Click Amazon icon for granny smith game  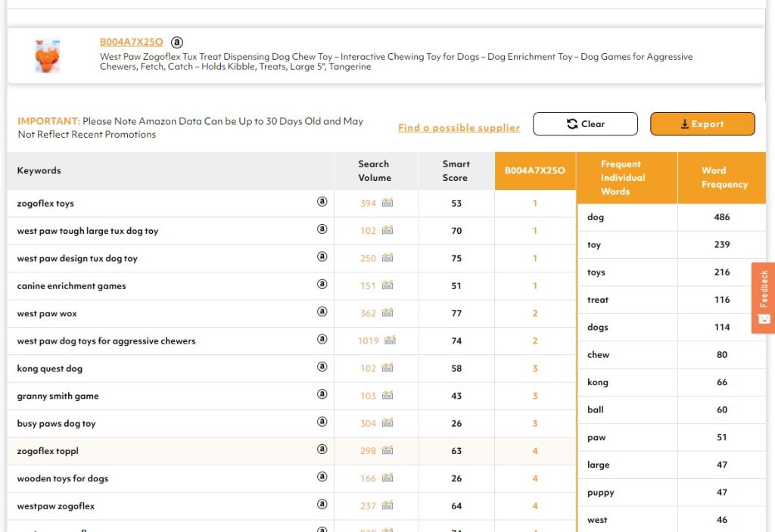pos(322,394)
